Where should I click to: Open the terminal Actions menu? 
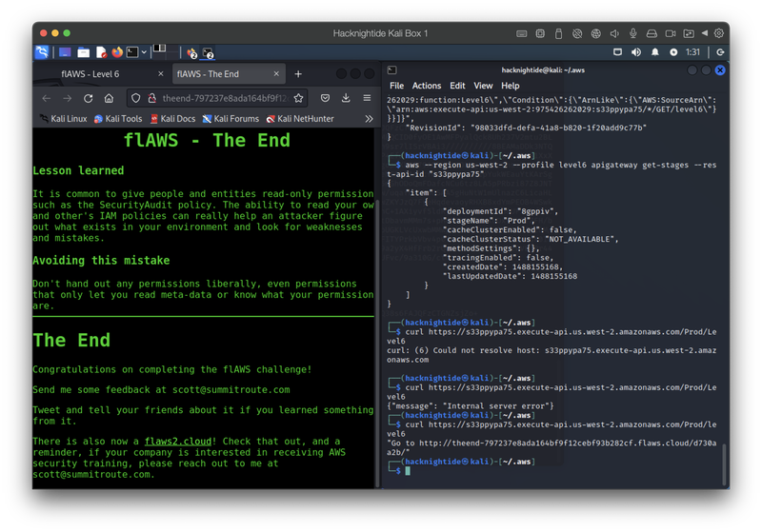pyautogui.click(x=426, y=86)
